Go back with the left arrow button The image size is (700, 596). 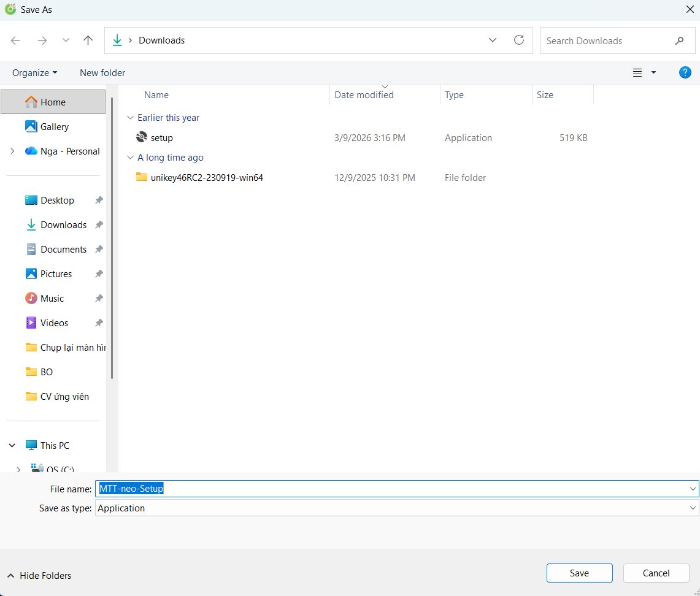pyautogui.click(x=15, y=40)
